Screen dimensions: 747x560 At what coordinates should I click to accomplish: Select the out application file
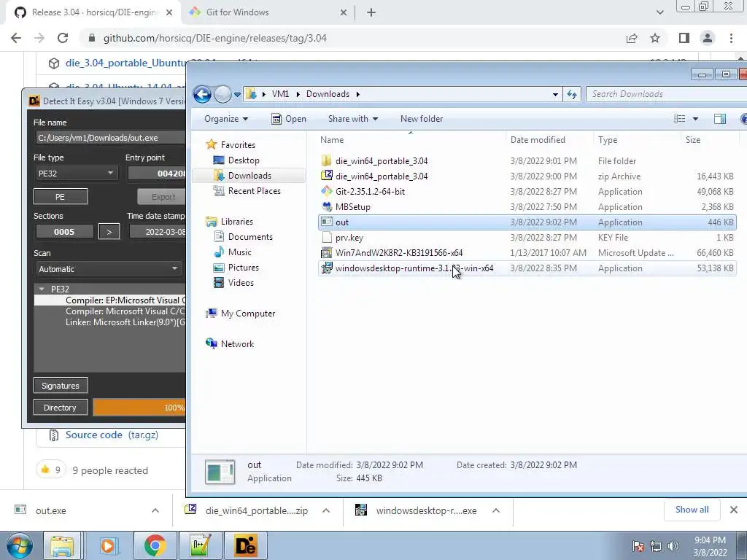tap(527, 222)
